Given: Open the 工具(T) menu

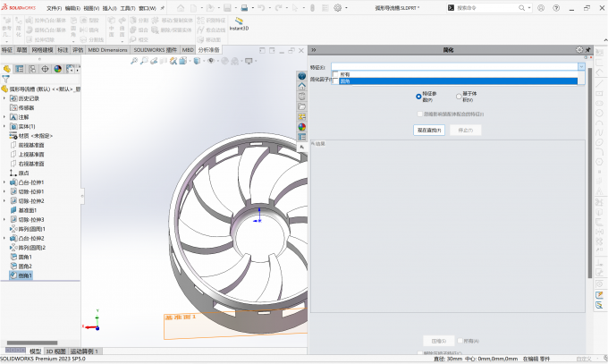Looking at the screenshot, I should click(128, 8).
